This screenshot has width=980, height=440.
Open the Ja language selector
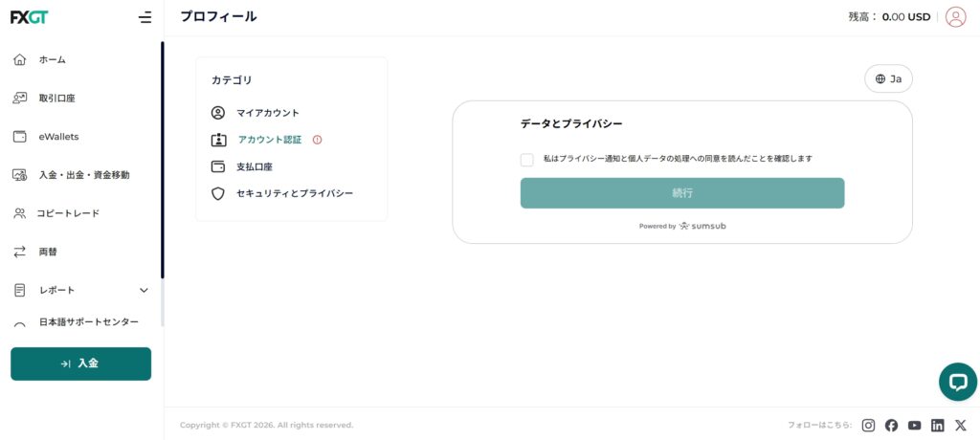pos(888,78)
